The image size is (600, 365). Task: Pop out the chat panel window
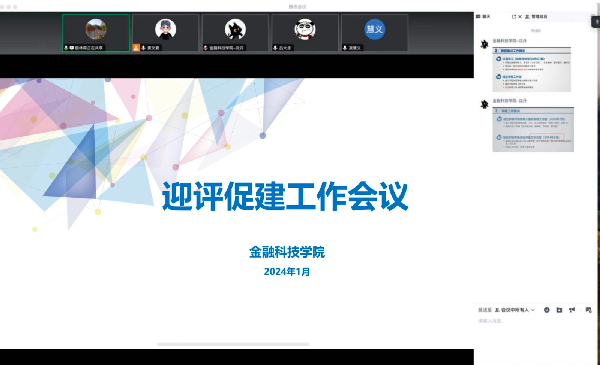click(x=514, y=16)
